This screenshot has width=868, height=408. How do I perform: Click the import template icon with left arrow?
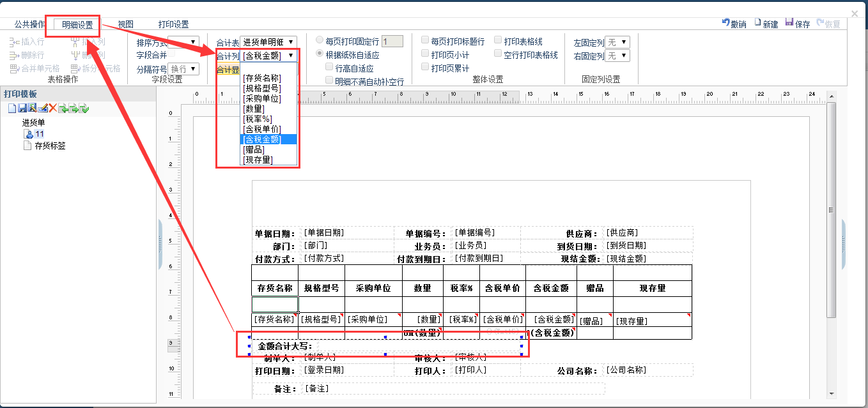pyautogui.click(x=63, y=109)
